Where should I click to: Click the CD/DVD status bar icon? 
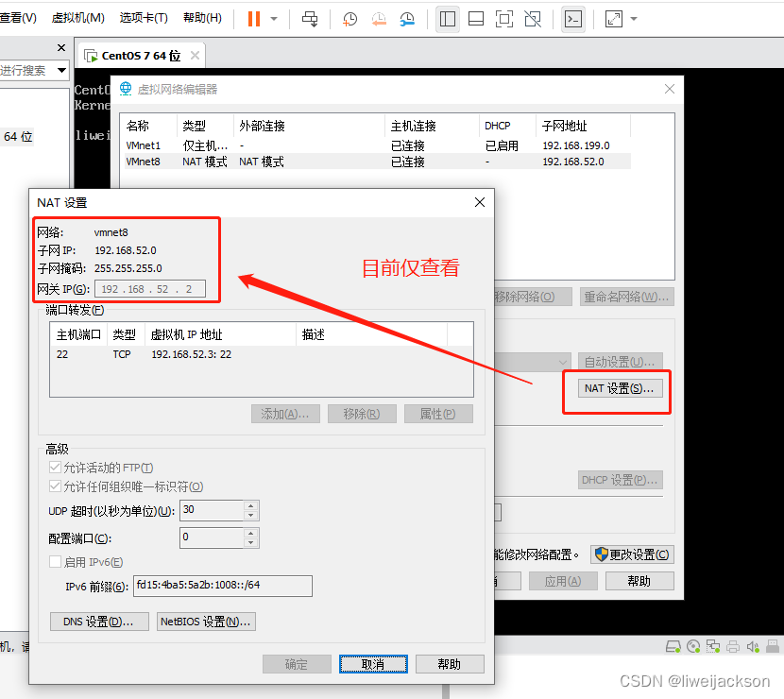coord(693,646)
